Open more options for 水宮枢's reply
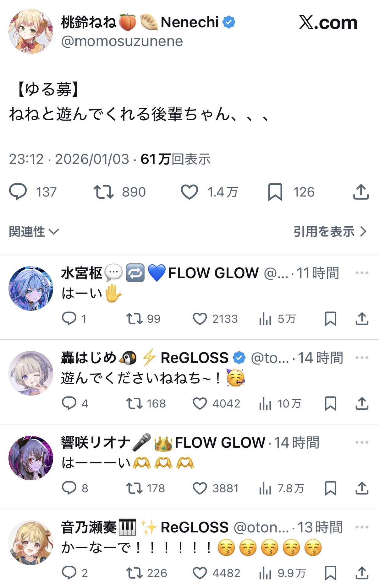The image size is (379, 588). tap(362, 273)
